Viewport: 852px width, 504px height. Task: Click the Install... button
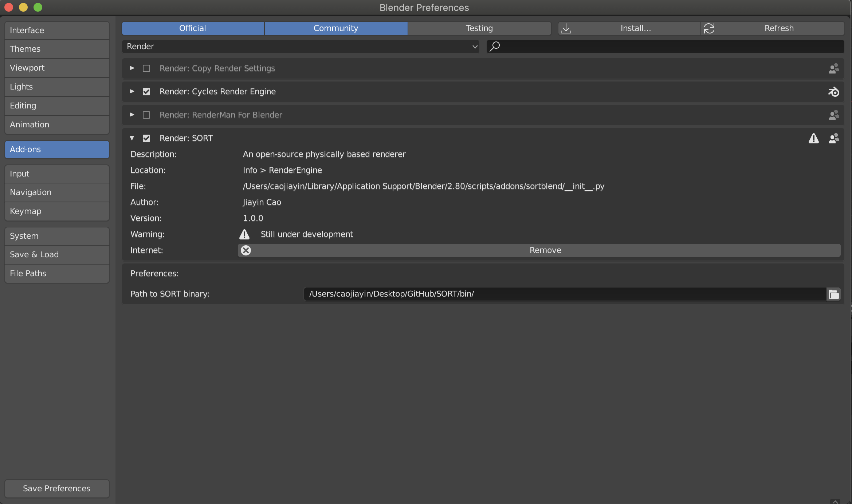point(629,28)
